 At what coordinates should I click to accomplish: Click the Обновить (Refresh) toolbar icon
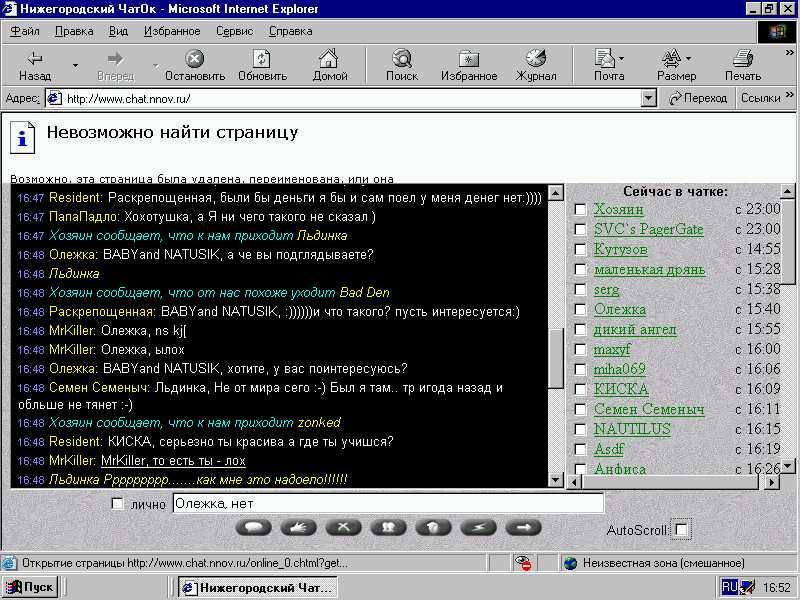click(x=262, y=65)
